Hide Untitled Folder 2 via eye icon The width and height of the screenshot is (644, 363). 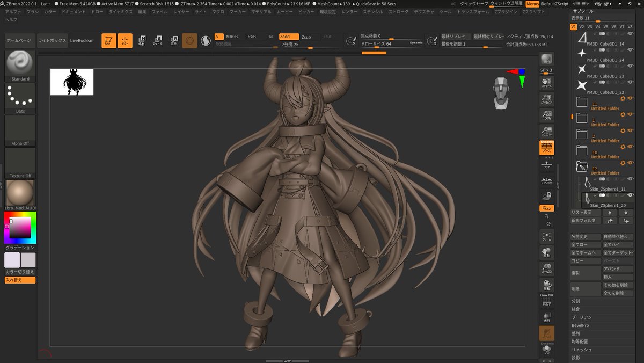[630, 131]
